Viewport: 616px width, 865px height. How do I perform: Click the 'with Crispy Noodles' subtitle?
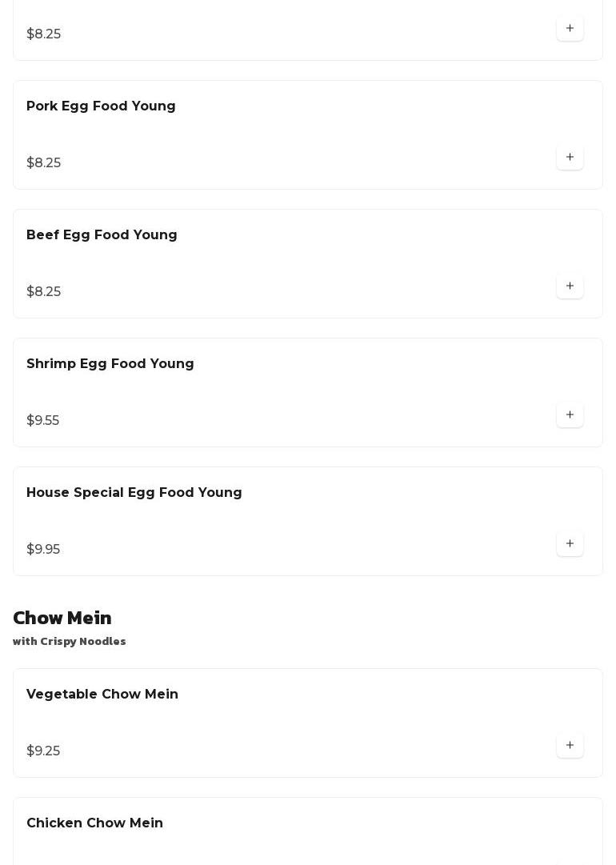click(70, 642)
